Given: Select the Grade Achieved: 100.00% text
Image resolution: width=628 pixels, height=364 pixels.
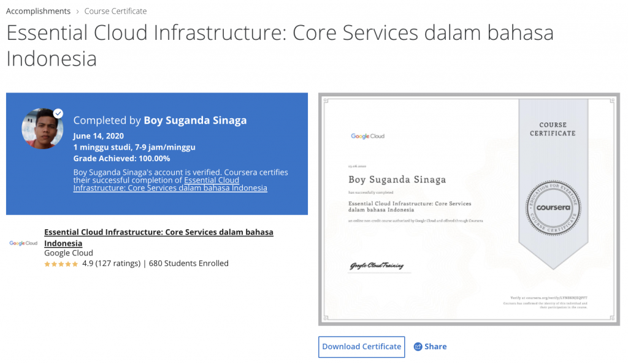Looking at the screenshot, I should pos(121,158).
